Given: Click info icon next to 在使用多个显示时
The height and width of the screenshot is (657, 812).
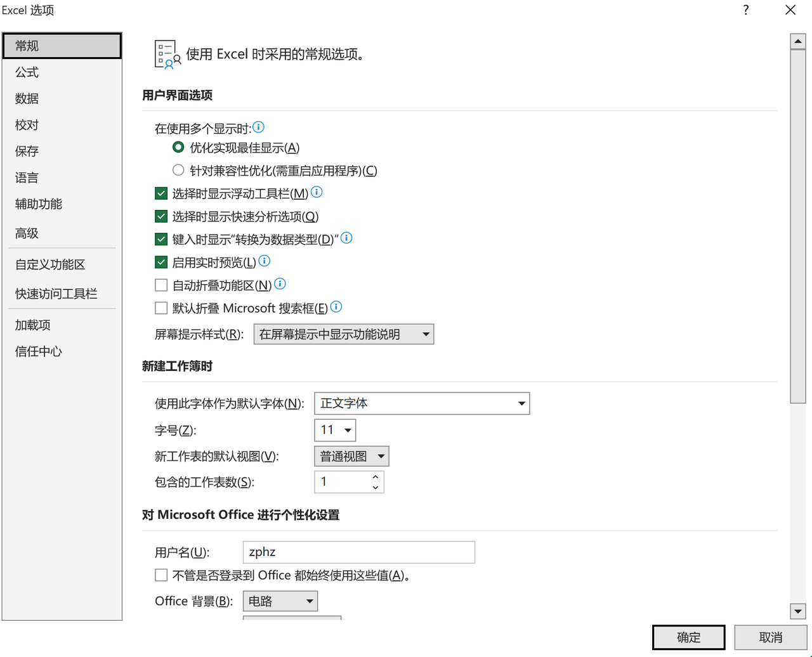Looking at the screenshot, I should (258, 127).
